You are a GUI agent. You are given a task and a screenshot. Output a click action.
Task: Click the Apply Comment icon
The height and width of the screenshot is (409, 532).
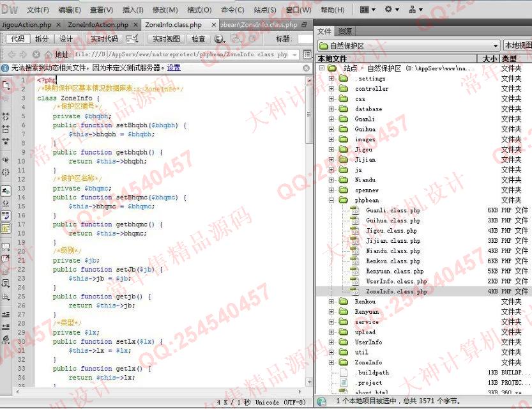point(6,247)
